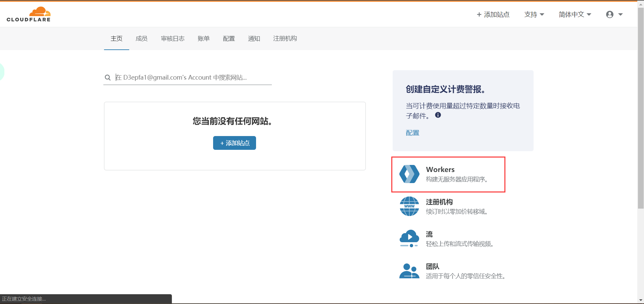Click the Cloudflare logo
This screenshot has width=644, height=304.
tap(29, 14)
